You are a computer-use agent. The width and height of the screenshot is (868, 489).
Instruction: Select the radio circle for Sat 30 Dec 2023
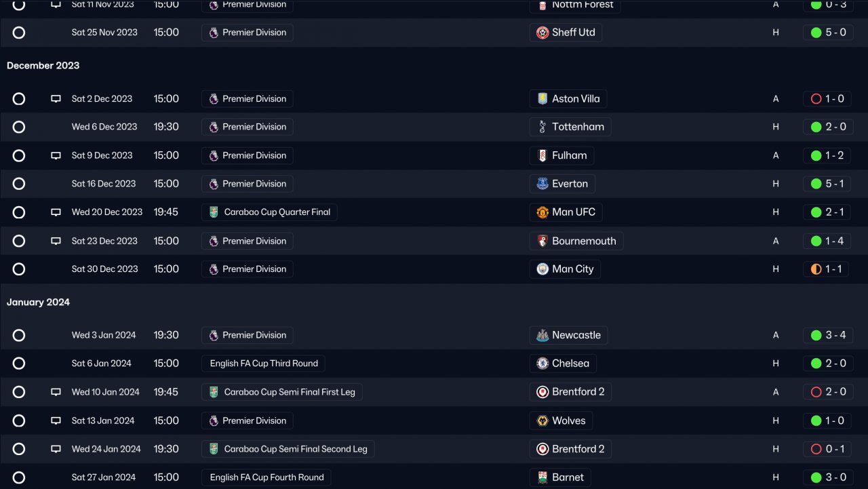[x=19, y=269]
